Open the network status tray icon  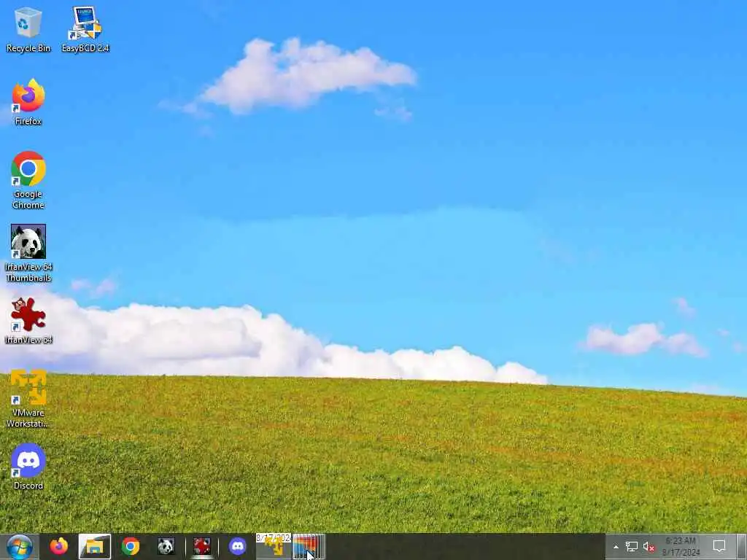pyautogui.click(x=632, y=547)
